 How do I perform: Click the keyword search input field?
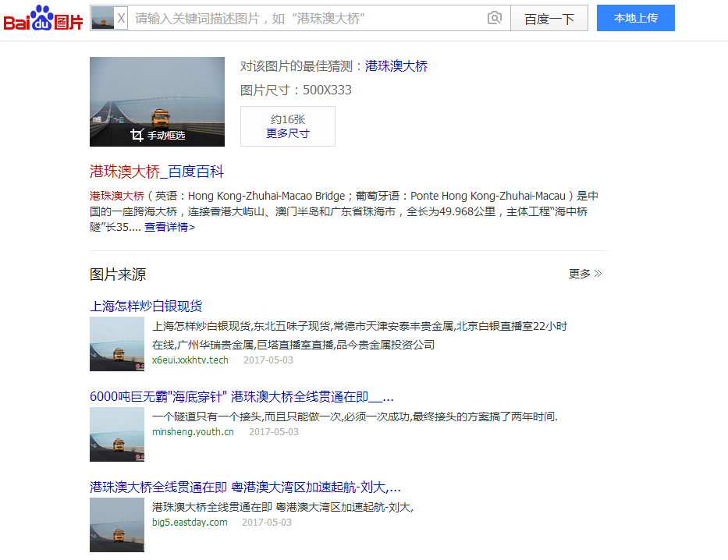click(x=312, y=17)
